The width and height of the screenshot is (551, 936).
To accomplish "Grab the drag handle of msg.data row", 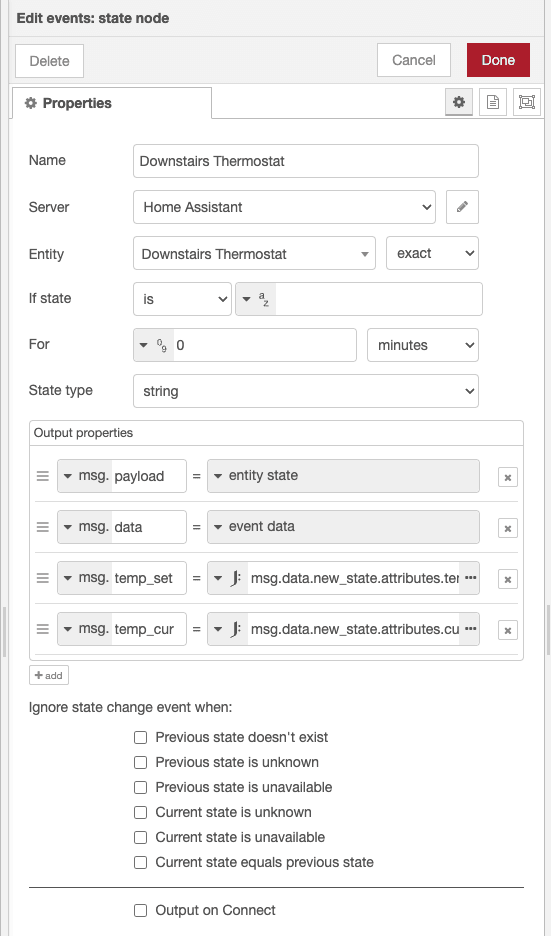I will (x=42, y=527).
